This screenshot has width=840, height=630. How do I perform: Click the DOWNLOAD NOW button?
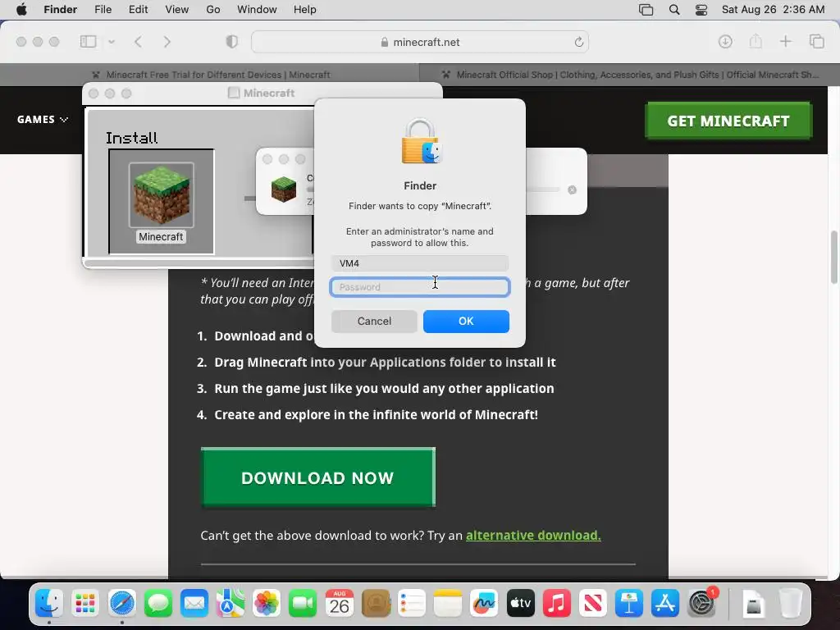click(317, 477)
